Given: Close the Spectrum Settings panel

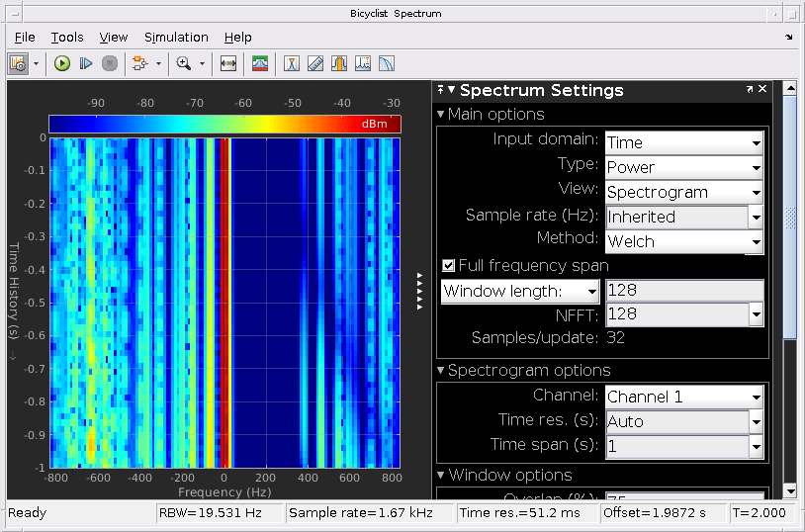Looking at the screenshot, I should (762, 89).
